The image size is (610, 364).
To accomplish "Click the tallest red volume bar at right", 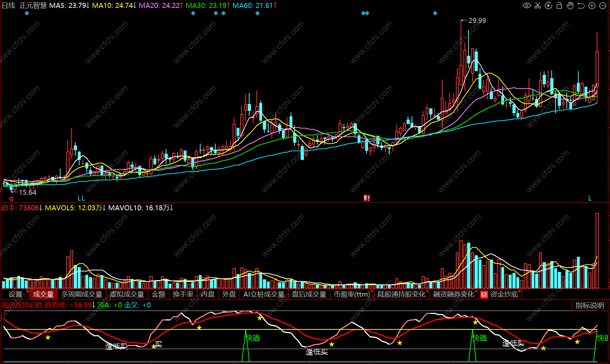I will tap(597, 251).
